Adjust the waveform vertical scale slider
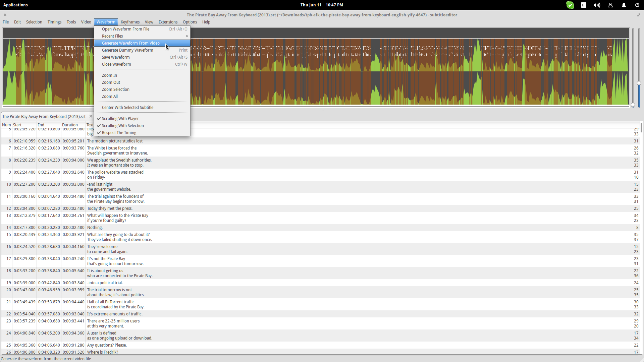The image size is (644, 362). tap(639, 83)
